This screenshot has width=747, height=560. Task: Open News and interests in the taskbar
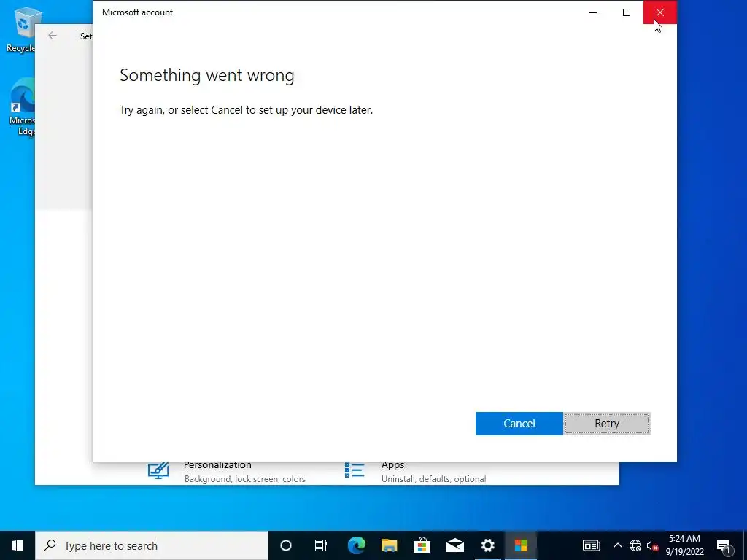click(x=591, y=545)
